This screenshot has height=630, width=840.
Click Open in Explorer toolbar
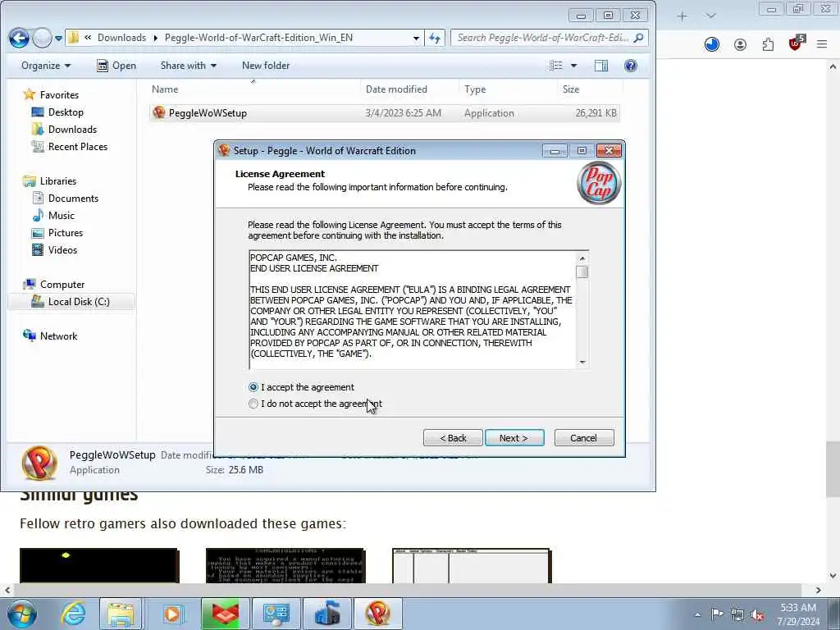(116, 66)
